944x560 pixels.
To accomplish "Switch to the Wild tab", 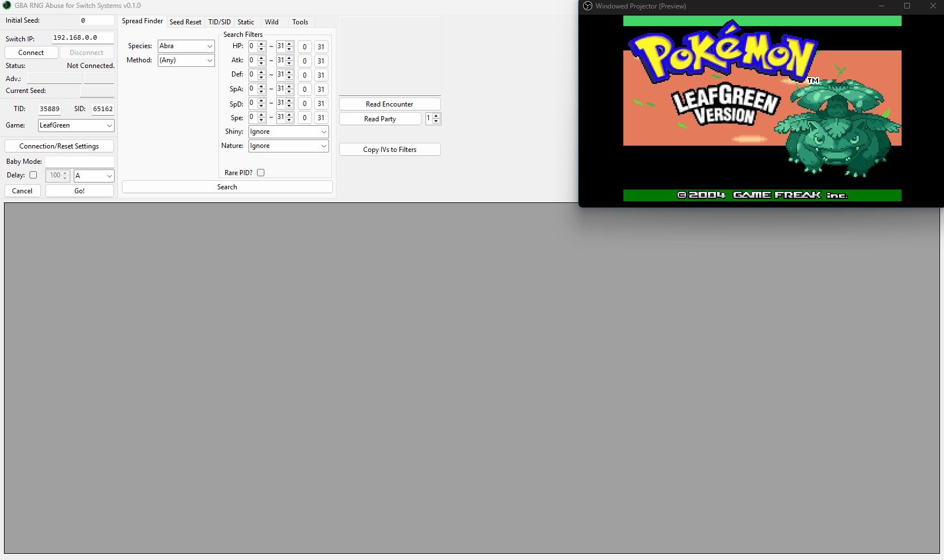I will [272, 22].
